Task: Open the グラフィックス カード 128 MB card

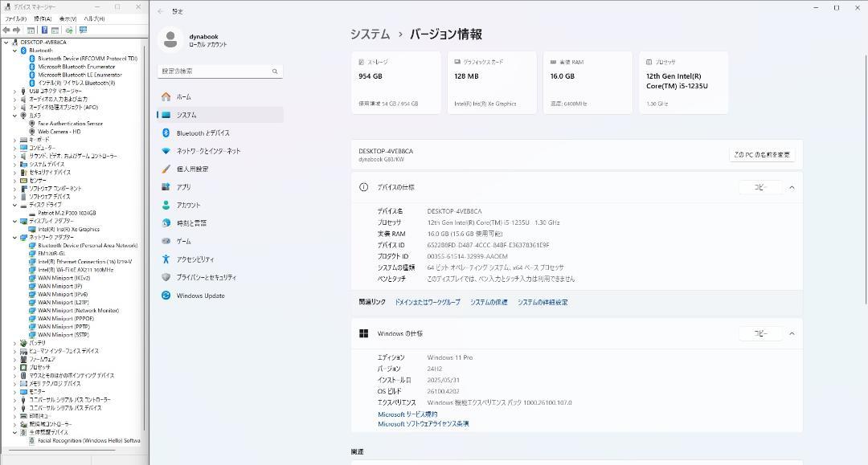Action: 492,83
